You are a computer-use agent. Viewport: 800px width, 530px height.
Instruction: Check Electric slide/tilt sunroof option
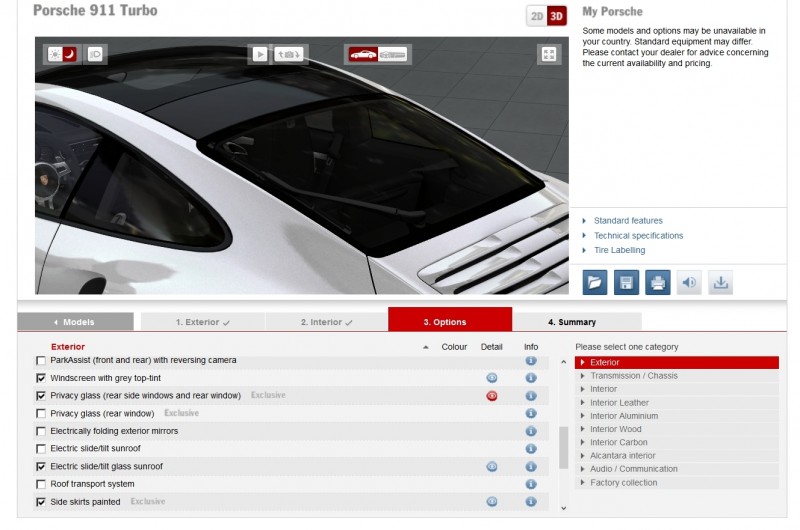pos(41,449)
